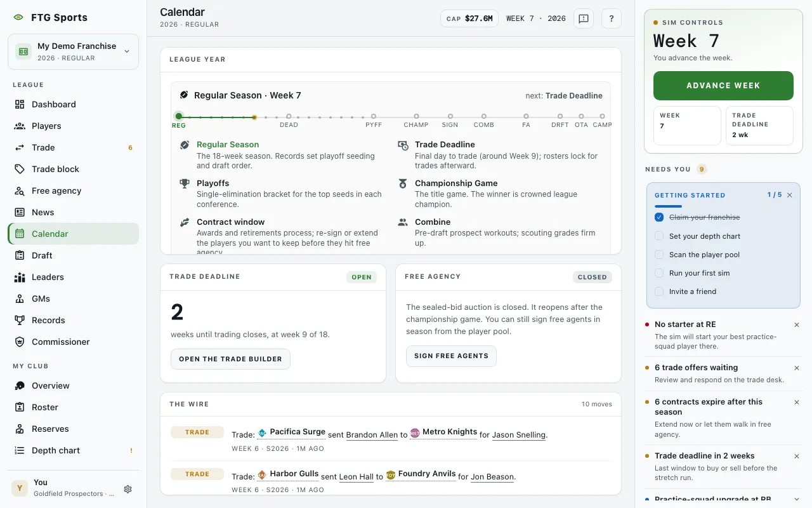
Task: Expand the My Demo Franchise selector
Action: click(73, 51)
